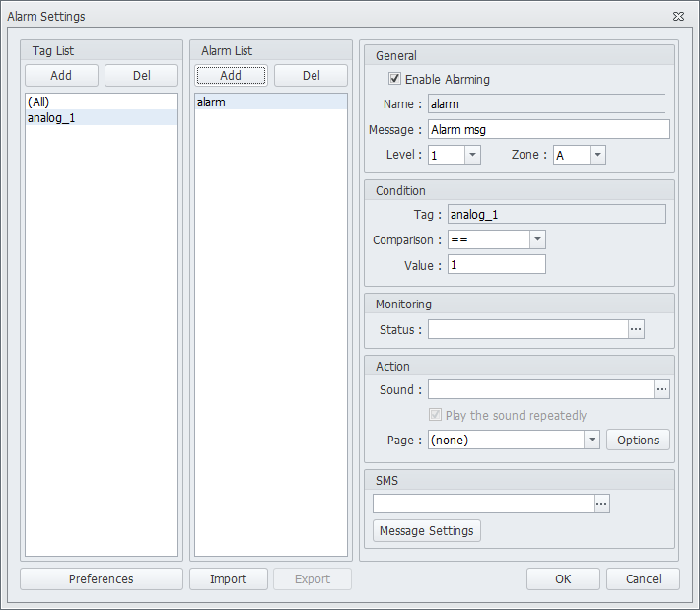The width and height of the screenshot is (700, 610).
Task: Click the alarm Name field
Action: click(x=546, y=104)
